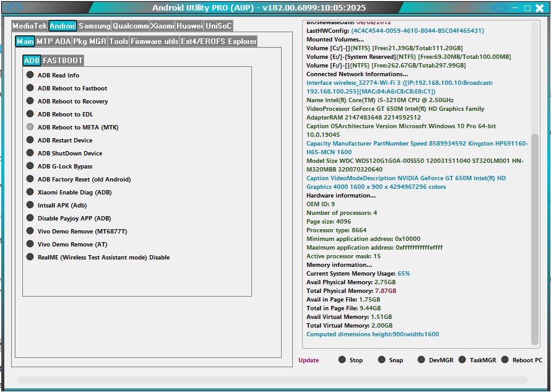This screenshot has height=392, width=551.
Task: Select Xiaomi Enable Diag (ADB)
Action: (69, 192)
